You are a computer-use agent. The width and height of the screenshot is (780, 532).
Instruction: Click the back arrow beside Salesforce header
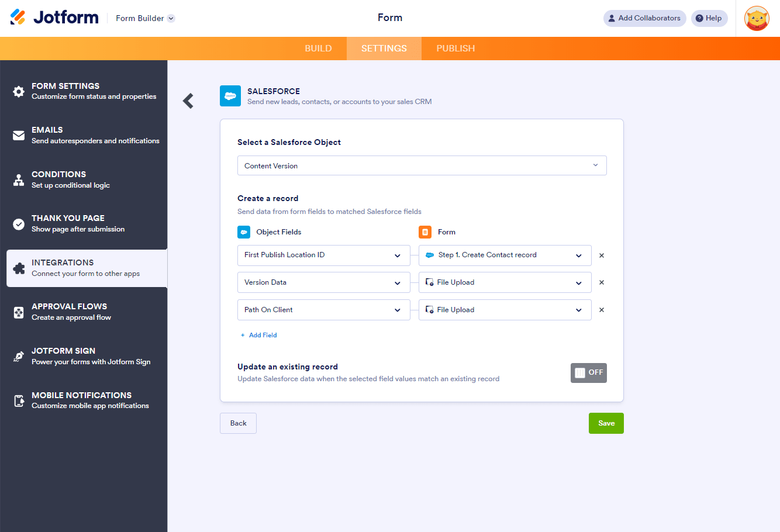[x=188, y=101]
